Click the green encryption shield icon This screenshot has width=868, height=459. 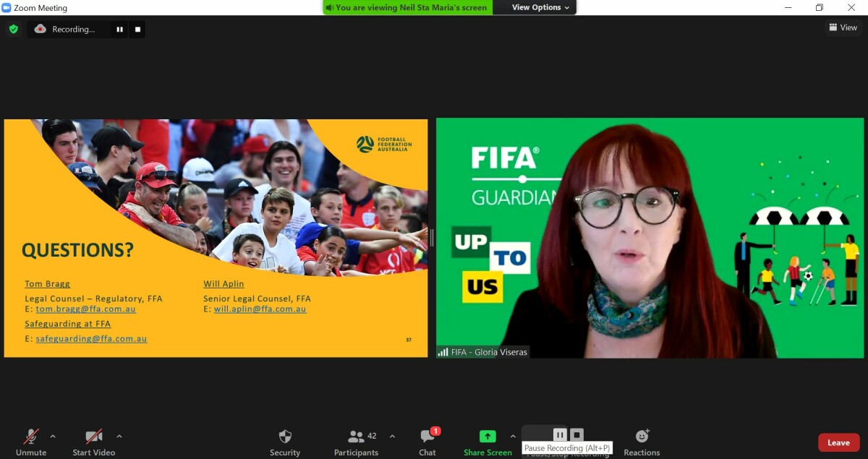pos(13,29)
